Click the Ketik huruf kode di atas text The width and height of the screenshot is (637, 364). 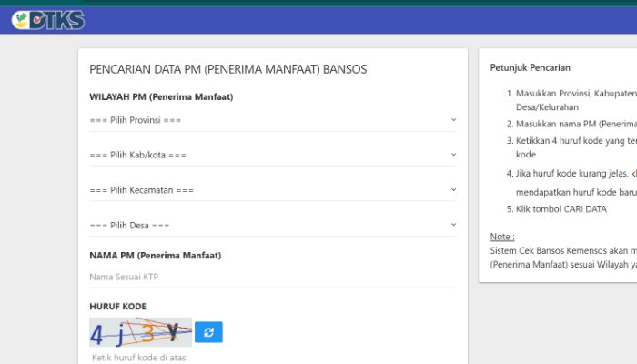click(140, 358)
